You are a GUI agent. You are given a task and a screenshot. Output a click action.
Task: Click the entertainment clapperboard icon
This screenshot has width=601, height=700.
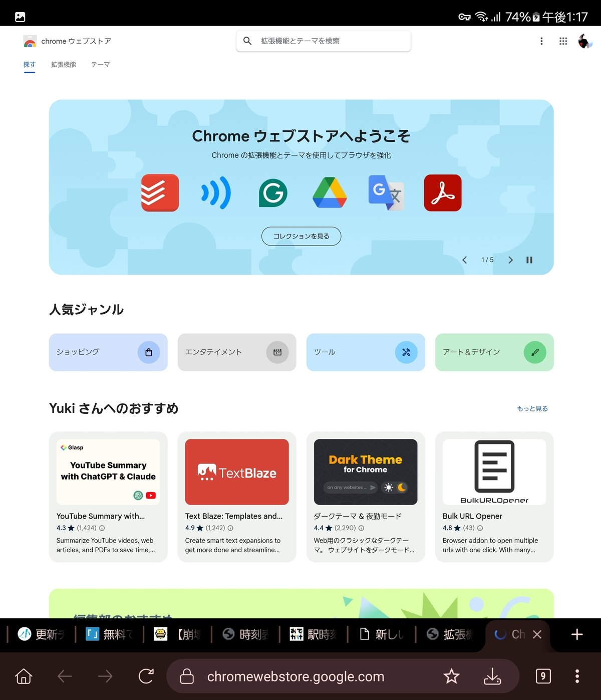(x=277, y=352)
